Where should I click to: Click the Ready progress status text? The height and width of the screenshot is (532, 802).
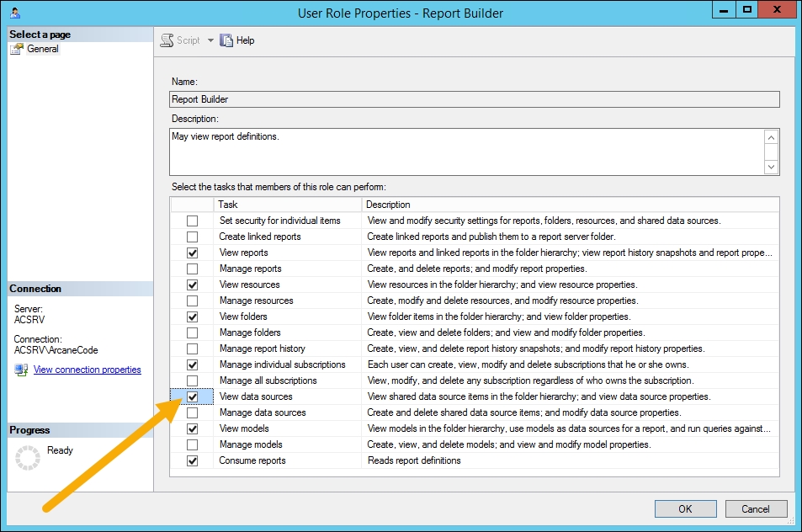point(60,450)
